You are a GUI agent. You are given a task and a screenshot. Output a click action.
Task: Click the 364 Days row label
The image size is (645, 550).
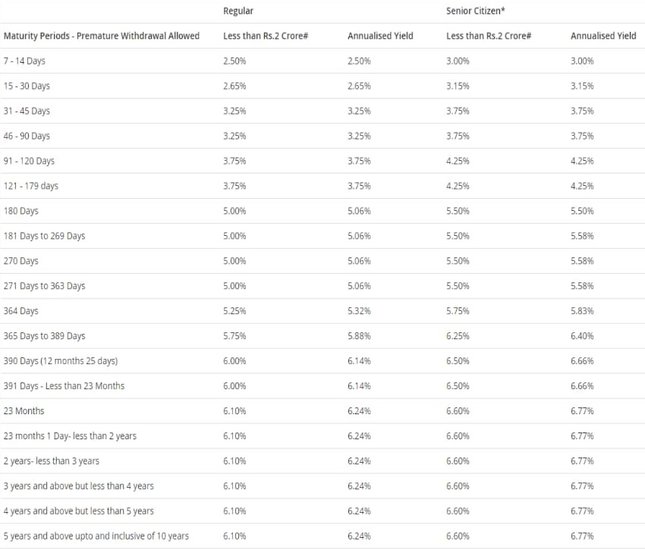tap(21, 311)
